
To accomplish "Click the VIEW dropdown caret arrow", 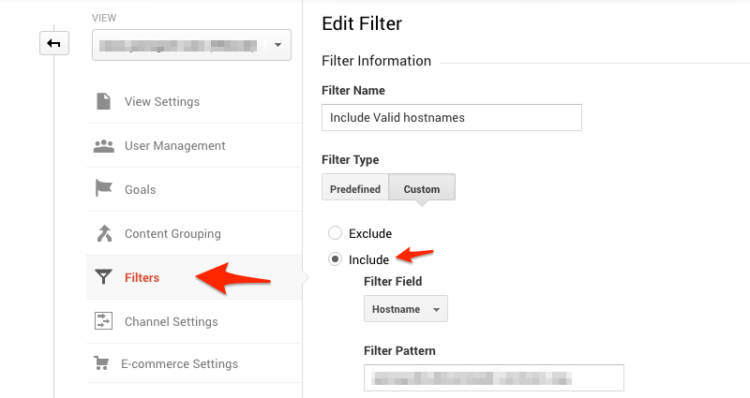I will click(x=277, y=45).
